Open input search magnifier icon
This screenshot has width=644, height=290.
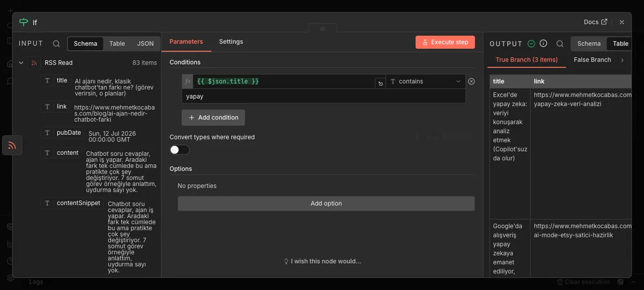pyautogui.click(x=56, y=44)
